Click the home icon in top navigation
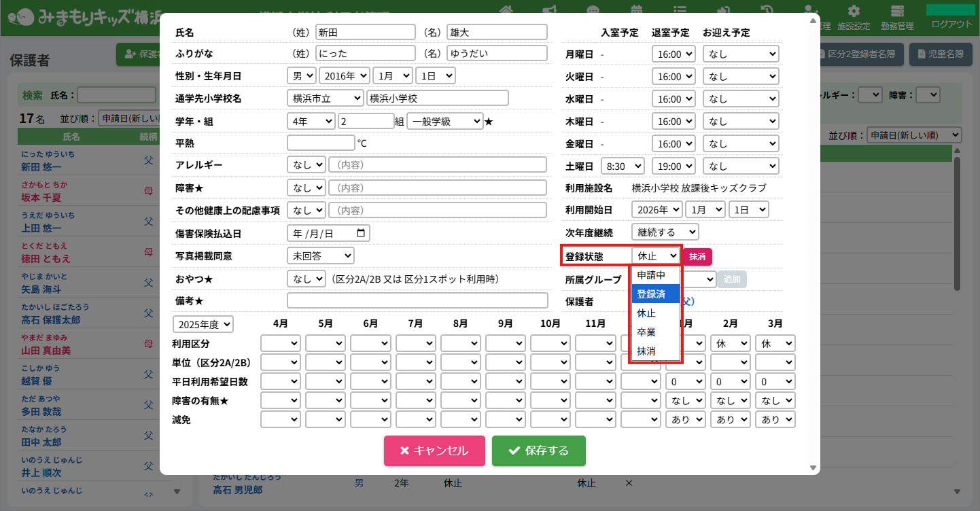This screenshot has width=980, height=511. click(x=506, y=10)
